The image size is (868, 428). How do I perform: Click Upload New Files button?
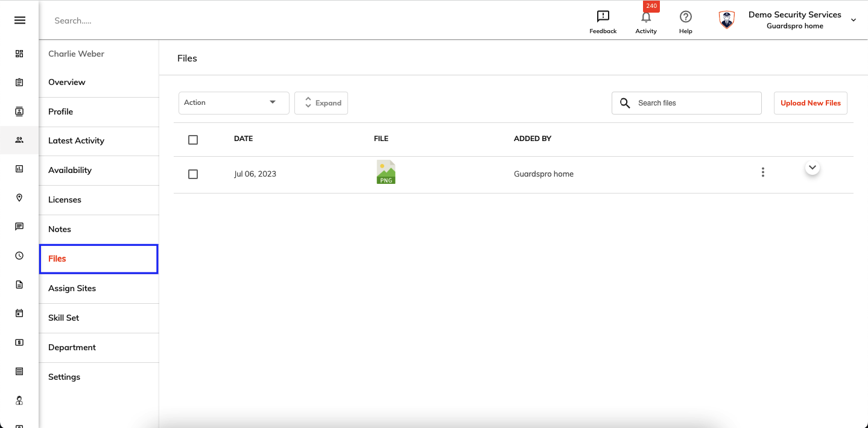pyautogui.click(x=811, y=103)
